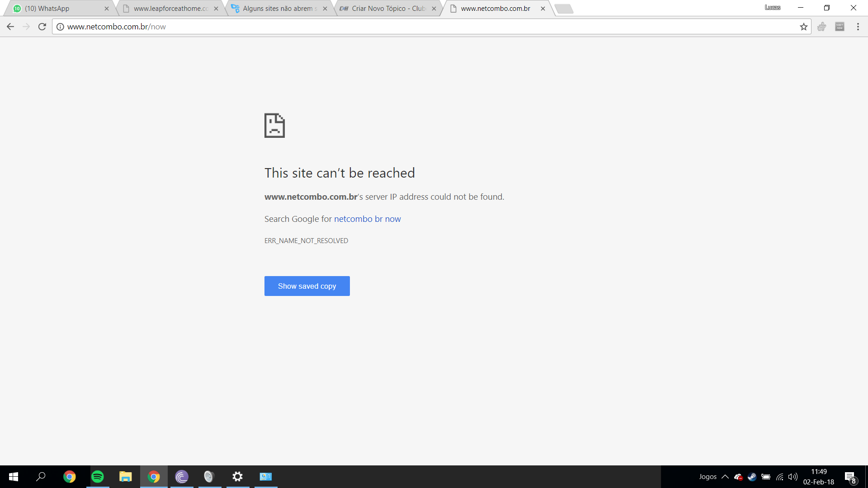Viewport: 868px width, 488px height.
Task: Open Settings gear from the taskbar
Action: pyautogui.click(x=238, y=477)
